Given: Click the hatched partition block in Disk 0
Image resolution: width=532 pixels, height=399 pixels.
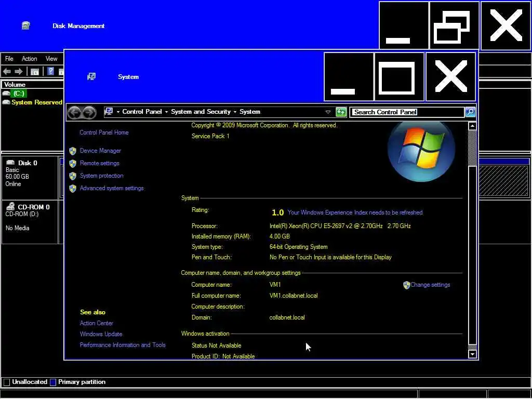Looking at the screenshot, I should 503,181.
